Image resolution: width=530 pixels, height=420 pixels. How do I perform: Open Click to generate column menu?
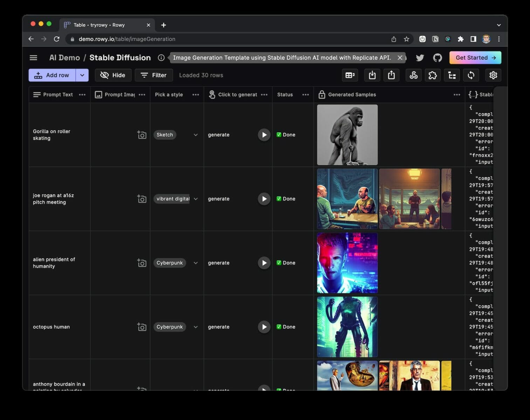[x=264, y=95]
